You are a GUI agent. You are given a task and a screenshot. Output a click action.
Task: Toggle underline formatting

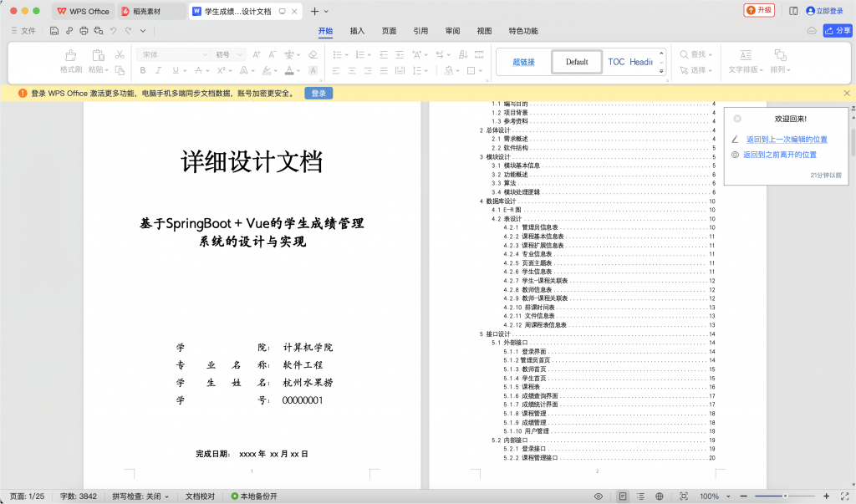click(x=176, y=70)
